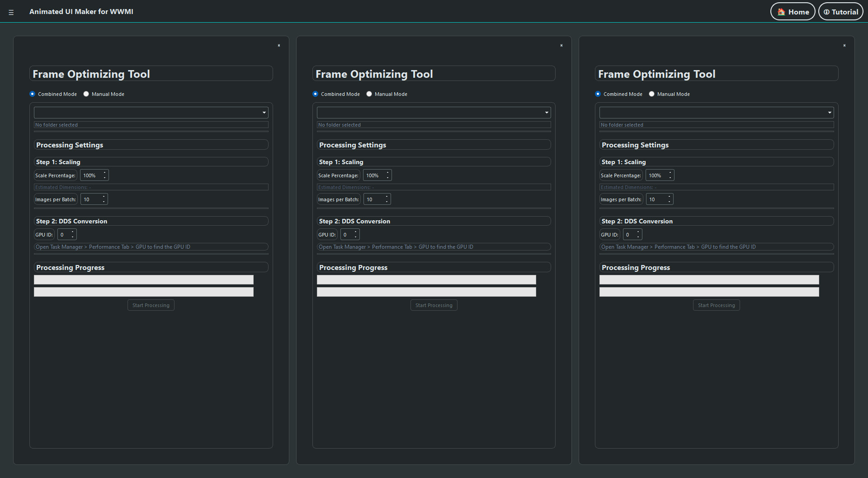Click Images per Batch field in rightmost panel
This screenshot has height=478, width=868.
656,199
